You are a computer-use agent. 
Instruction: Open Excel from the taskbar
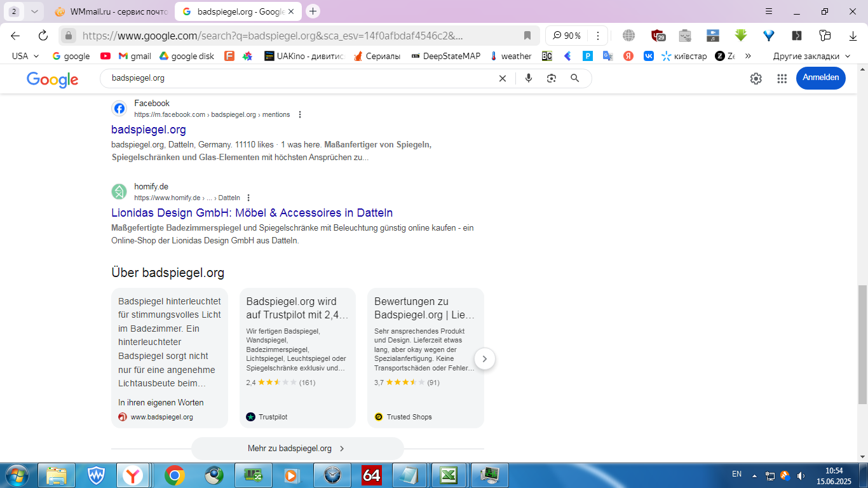click(x=450, y=475)
